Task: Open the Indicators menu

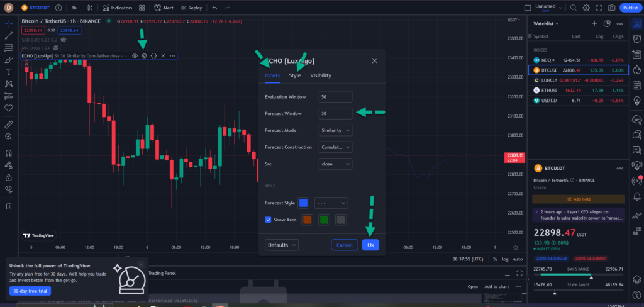Action: [x=118, y=8]
